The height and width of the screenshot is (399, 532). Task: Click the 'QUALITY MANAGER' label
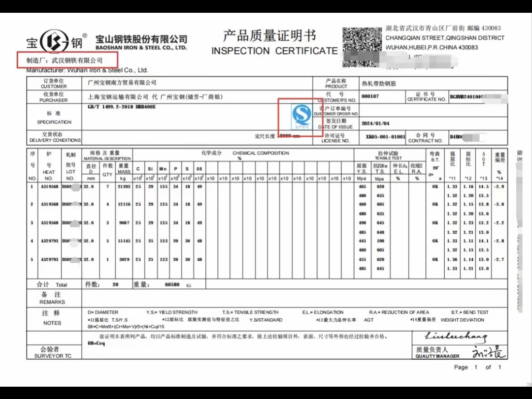(x=437, y=356)
